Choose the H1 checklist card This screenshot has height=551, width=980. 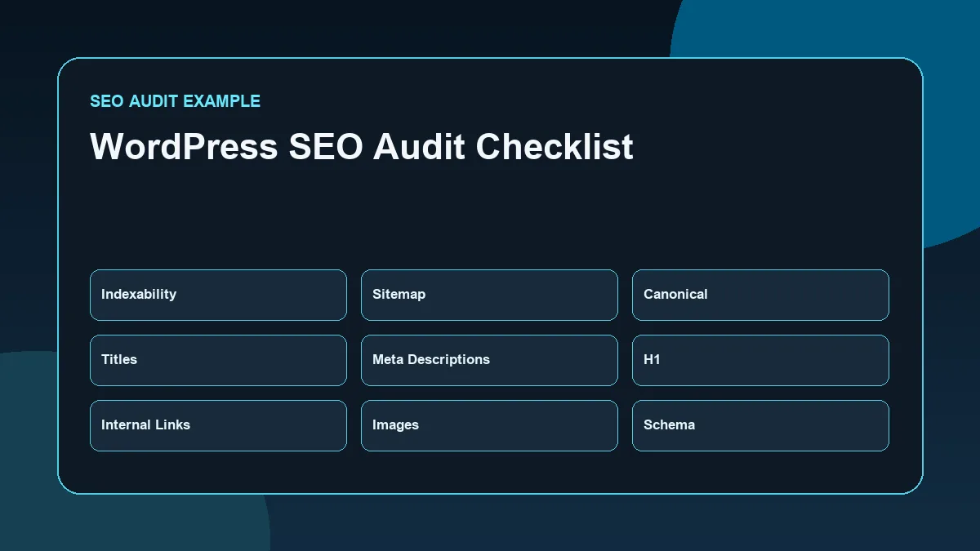pyautogui.click(x=760, y=360)
